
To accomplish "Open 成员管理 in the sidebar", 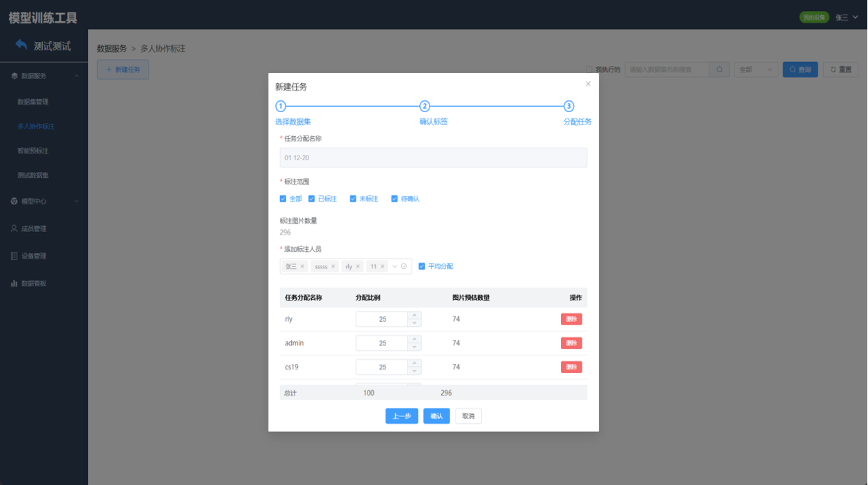I will (33, 228).
